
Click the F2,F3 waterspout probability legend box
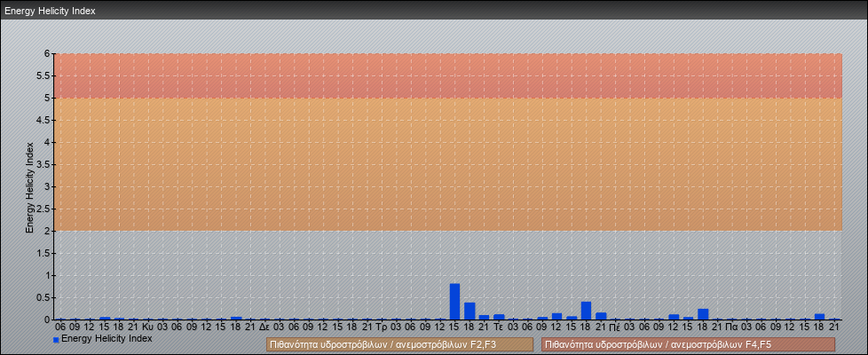(x=399, y=344)
